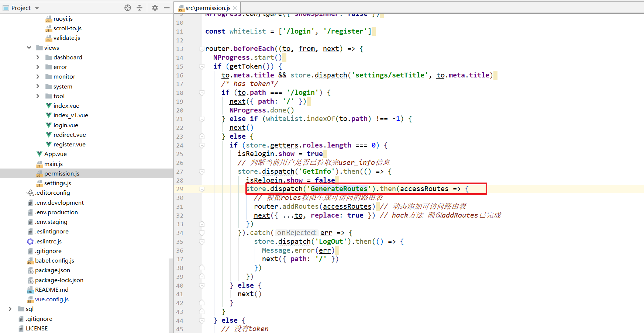Expand the dashboard folder
This screenshot has width=644, height=333.
(38, 57)
